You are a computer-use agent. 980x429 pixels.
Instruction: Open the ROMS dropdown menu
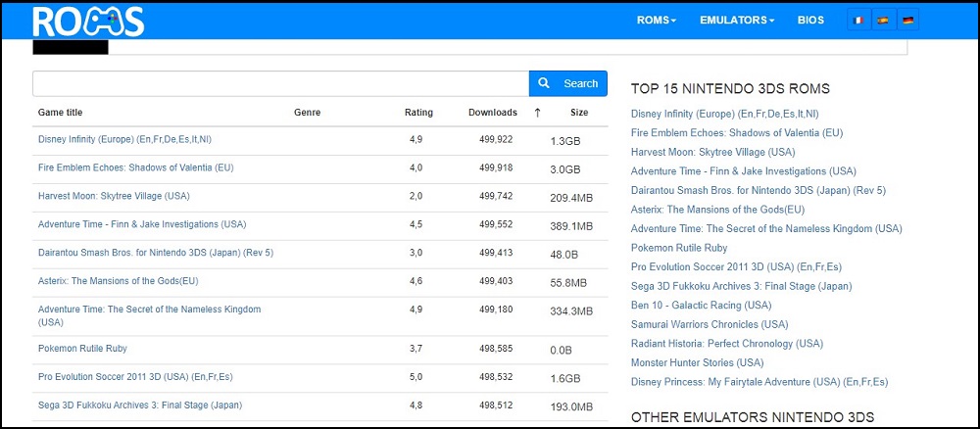657,20
